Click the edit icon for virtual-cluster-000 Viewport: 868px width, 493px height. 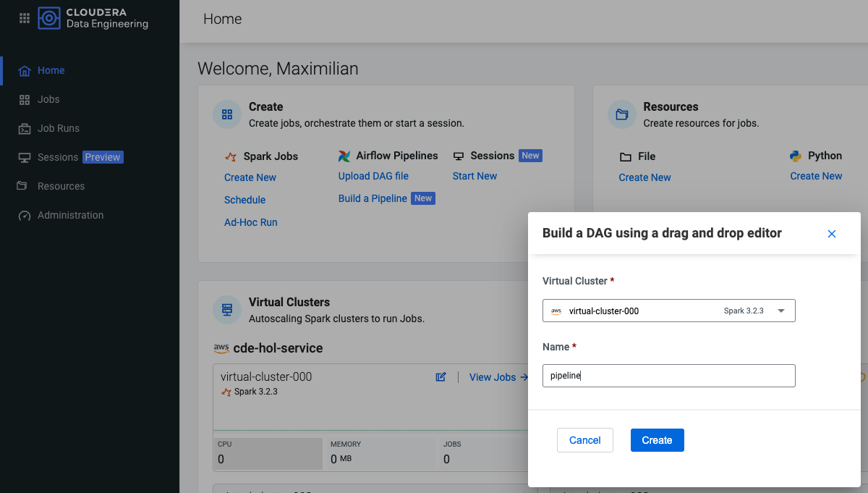[x=441, y=377]
